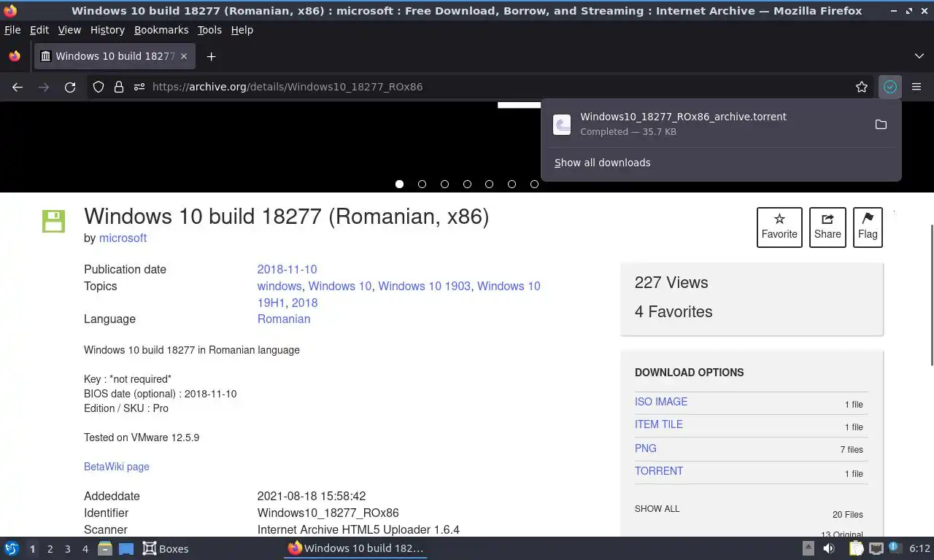This screenshot has height=560, width=934.
Task: Select the Windows 10 build 18277 tab
Action: [115, 56]
